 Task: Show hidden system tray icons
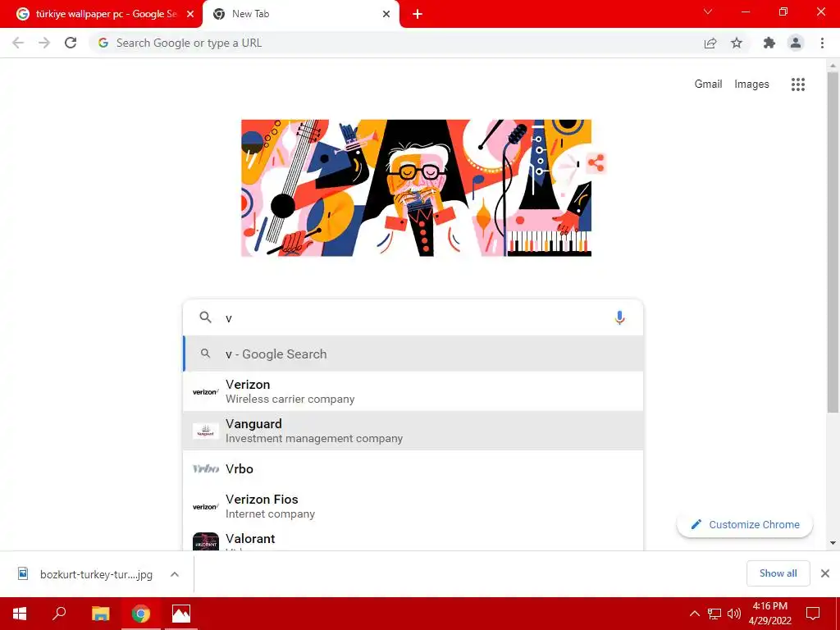point(694,614)
